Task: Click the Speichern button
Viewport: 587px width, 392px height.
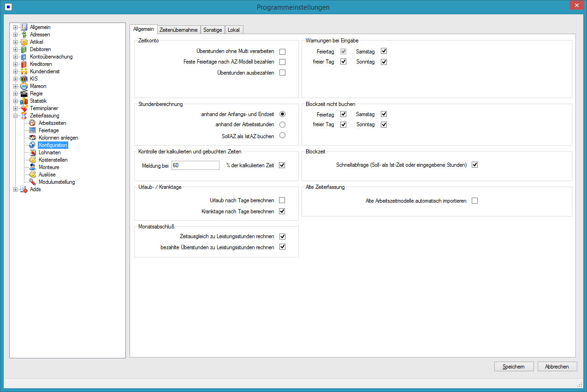Action: (514, 367)
